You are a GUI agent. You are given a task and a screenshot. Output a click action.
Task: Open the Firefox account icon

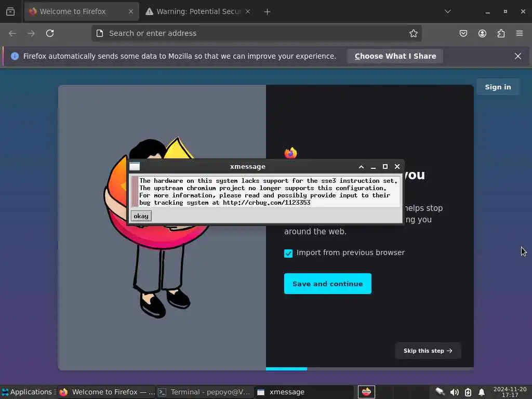click(482, 33)
